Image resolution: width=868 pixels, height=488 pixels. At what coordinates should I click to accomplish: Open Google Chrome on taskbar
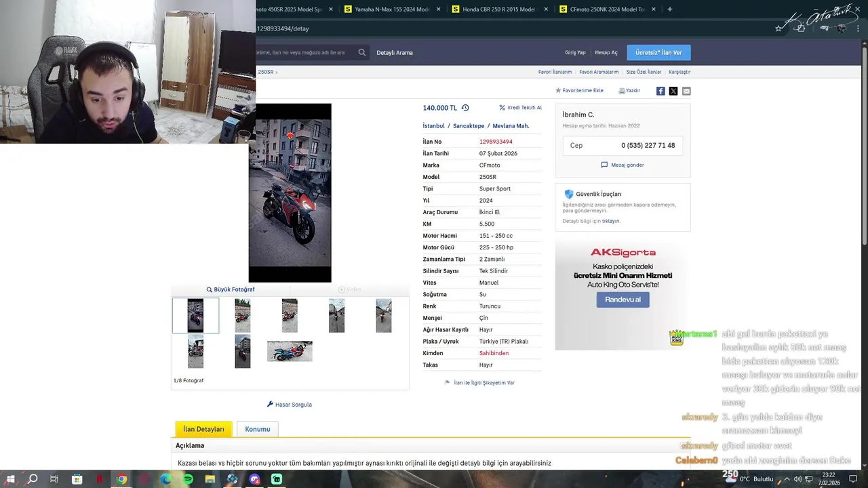pyautogui.click(x=121, y=479)
